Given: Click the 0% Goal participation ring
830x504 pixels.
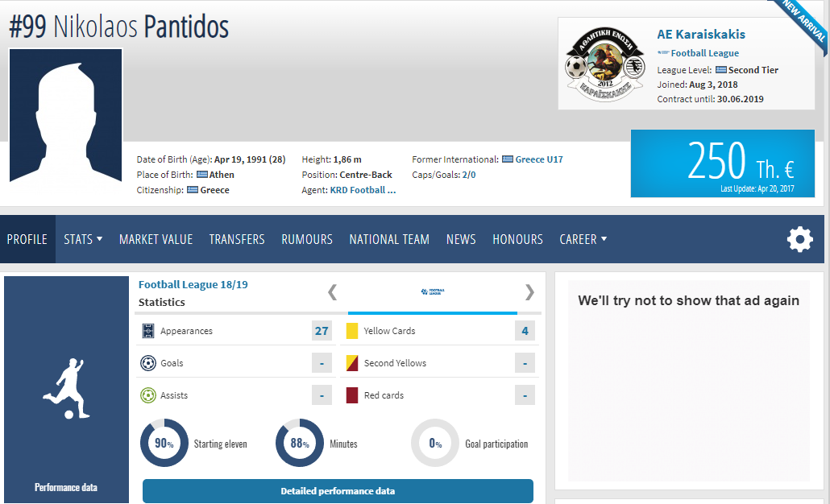Looking at the screenshot, I should 435,443.
